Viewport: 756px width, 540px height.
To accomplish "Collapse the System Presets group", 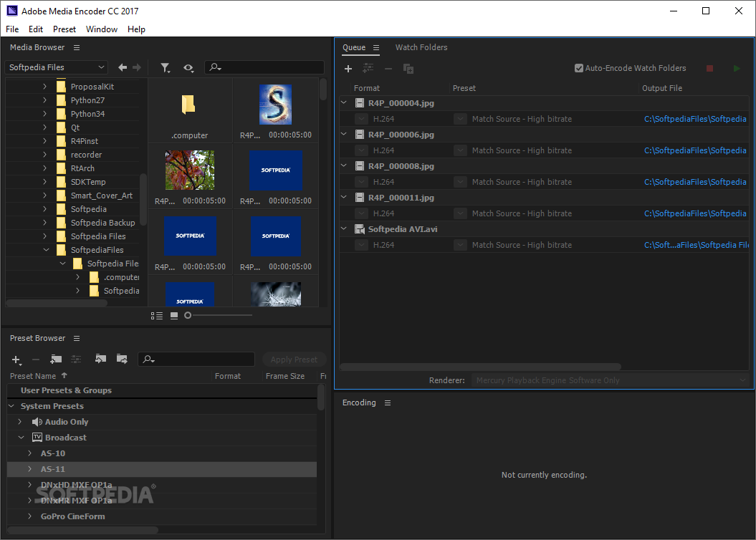I will click(x=11, y=406).
